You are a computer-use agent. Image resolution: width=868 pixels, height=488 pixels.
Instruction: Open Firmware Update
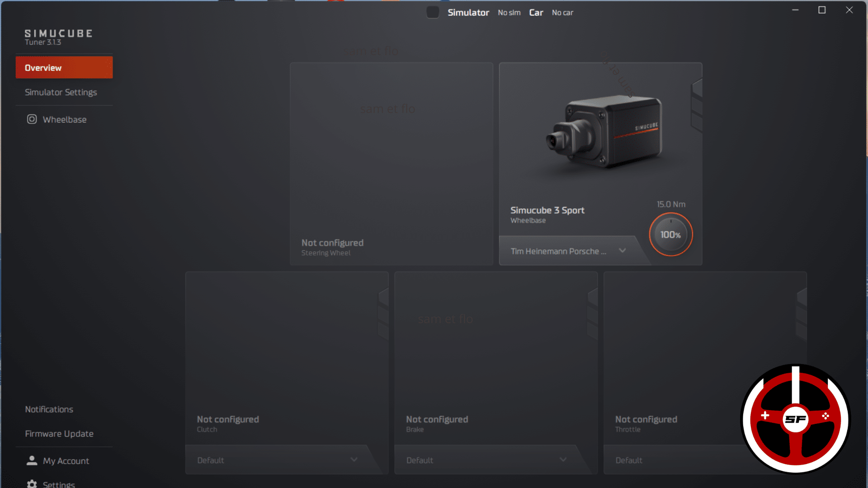59,434
